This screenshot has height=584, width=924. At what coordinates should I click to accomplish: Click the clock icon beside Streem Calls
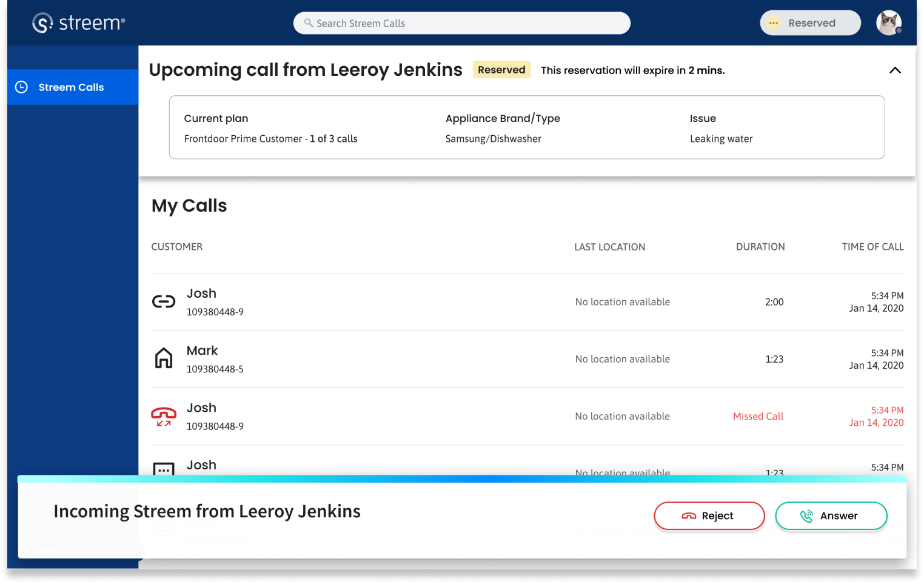click(22, 87)
